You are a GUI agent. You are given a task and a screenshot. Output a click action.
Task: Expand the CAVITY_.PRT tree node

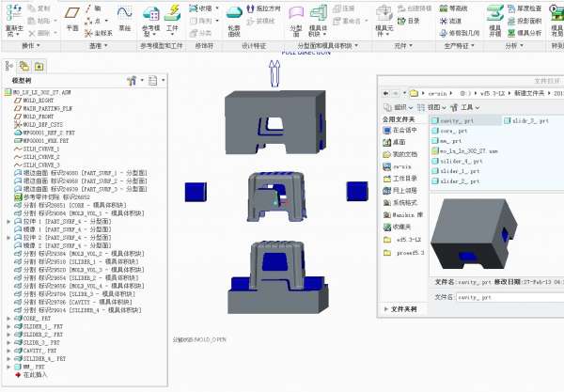[8, 351]
